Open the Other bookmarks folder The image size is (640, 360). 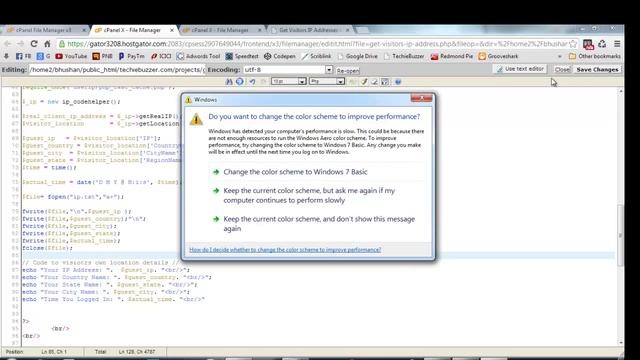(595, 56)
